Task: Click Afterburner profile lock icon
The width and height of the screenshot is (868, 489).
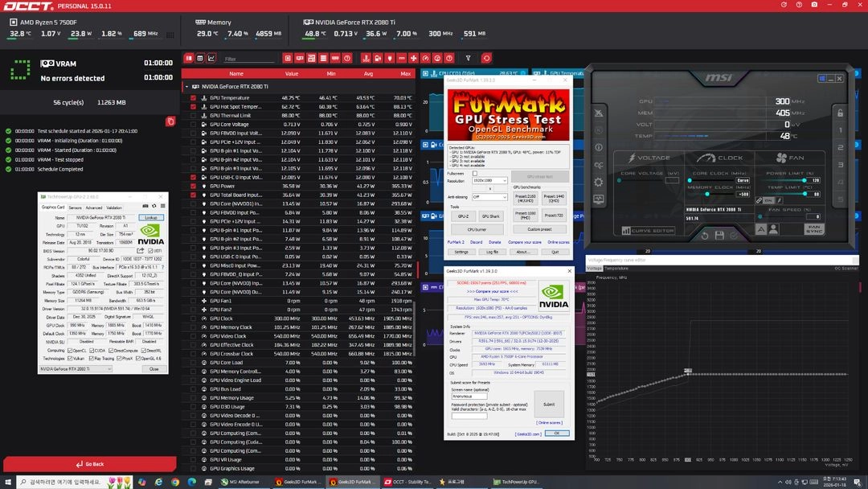Action: pos(840,113)
